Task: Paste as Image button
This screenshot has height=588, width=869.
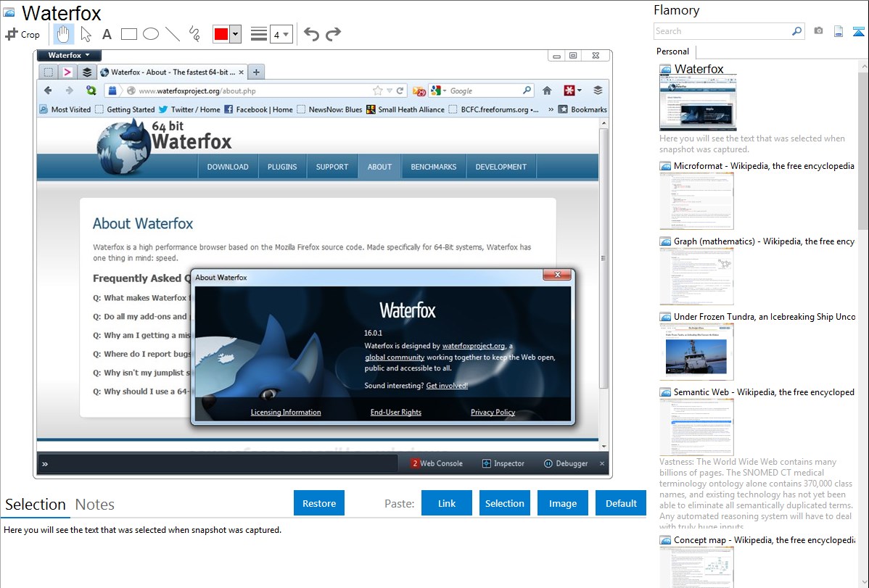Action: point(562,503)
